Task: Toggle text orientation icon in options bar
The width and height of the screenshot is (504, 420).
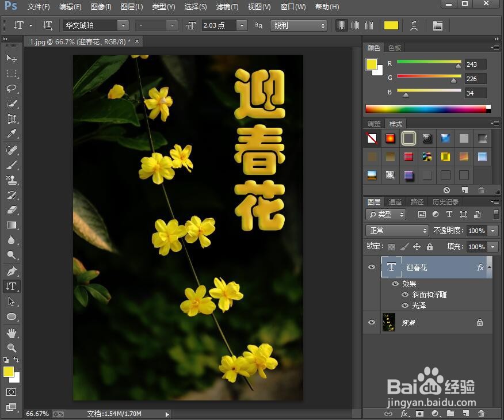Action: [x=48, y=25]
